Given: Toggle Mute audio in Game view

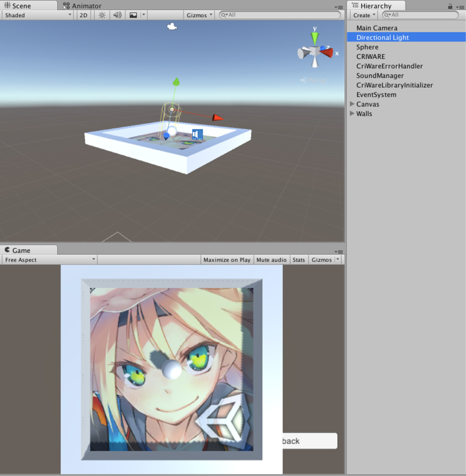Looking at the screenshot, I should pyautogui.click(x=271, y=260).
